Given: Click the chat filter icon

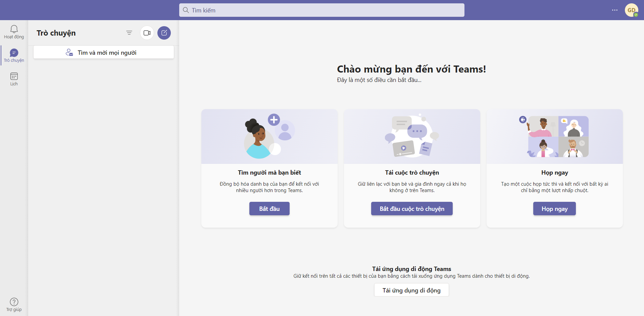Looking at the screenshot, I should pyautogui.click(x=129, y=33).
